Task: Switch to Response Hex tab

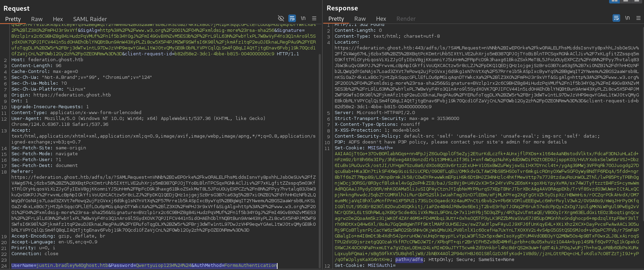Action: [381, 19]
